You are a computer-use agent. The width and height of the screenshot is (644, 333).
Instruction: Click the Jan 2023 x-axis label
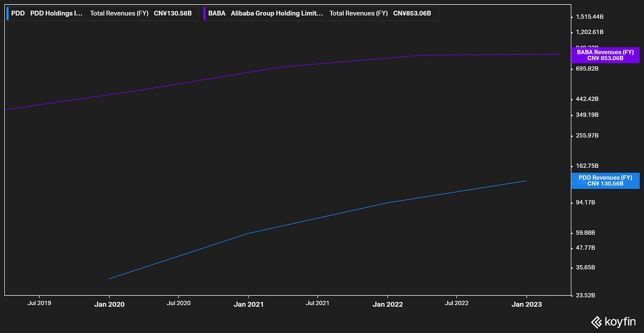tap(526, 304)
